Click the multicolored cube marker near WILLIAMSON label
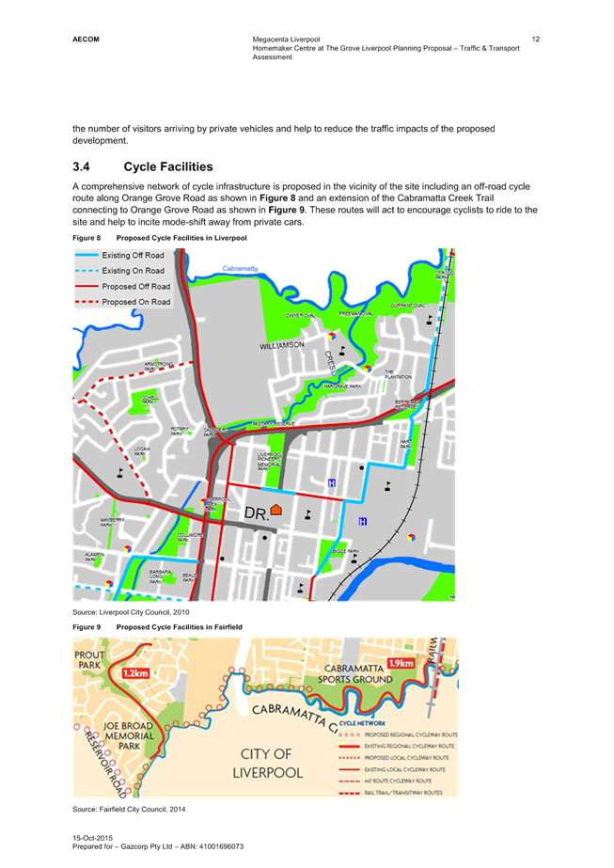Image resolution: width=614 pixels, height=868 pixels. tap(332, 336)
